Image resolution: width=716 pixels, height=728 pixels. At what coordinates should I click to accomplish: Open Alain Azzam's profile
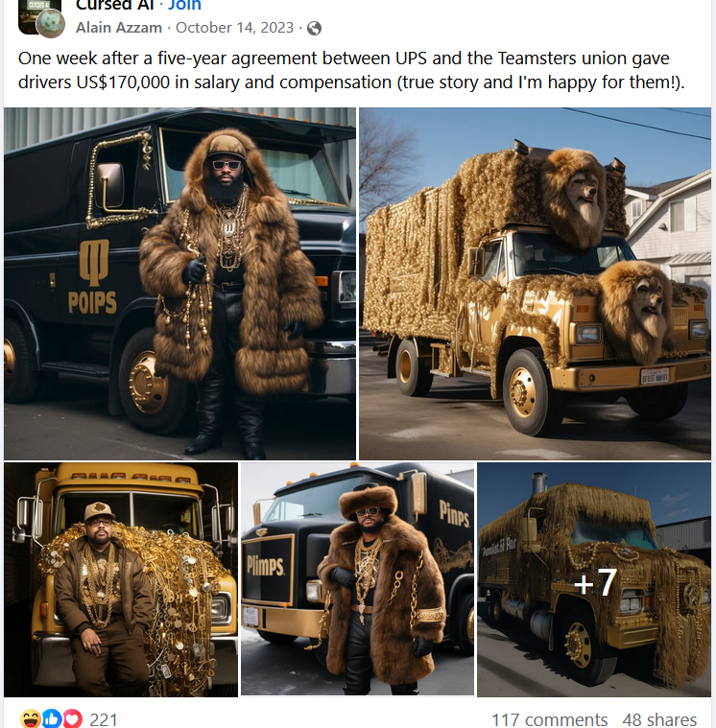pyautogui.click(x=119, y=28)
